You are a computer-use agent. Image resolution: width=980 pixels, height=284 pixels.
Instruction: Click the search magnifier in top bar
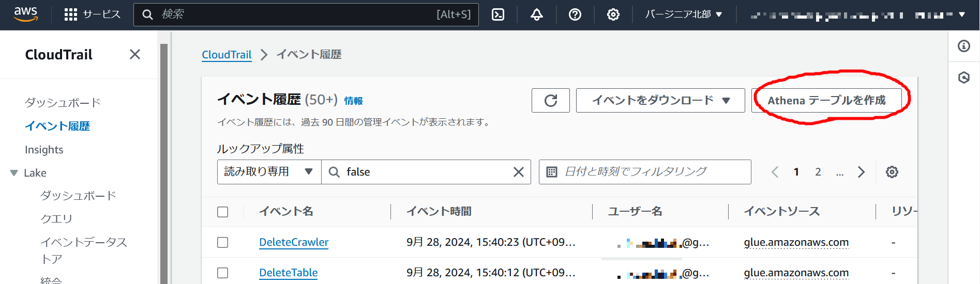tap(147, 14)
